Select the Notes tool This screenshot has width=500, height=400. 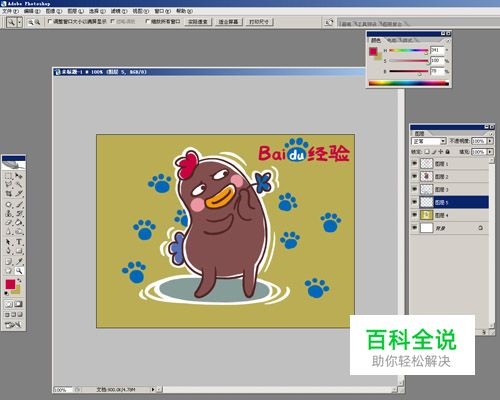tap(9, 262)
